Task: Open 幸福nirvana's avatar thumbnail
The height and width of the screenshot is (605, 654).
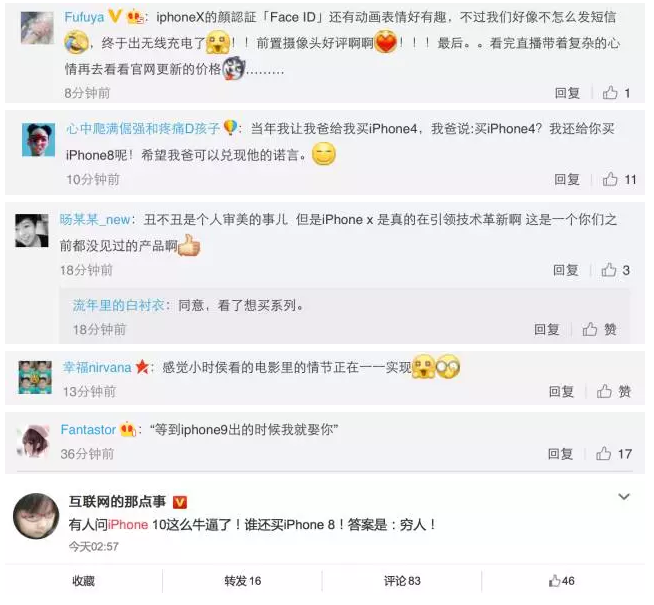Action: click(x=35, y=377)
